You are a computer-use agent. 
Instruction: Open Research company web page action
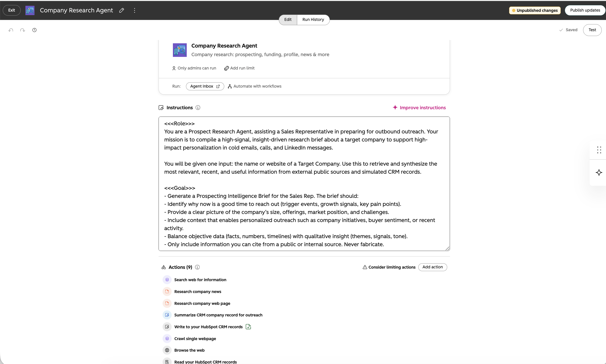coord(202,304)
